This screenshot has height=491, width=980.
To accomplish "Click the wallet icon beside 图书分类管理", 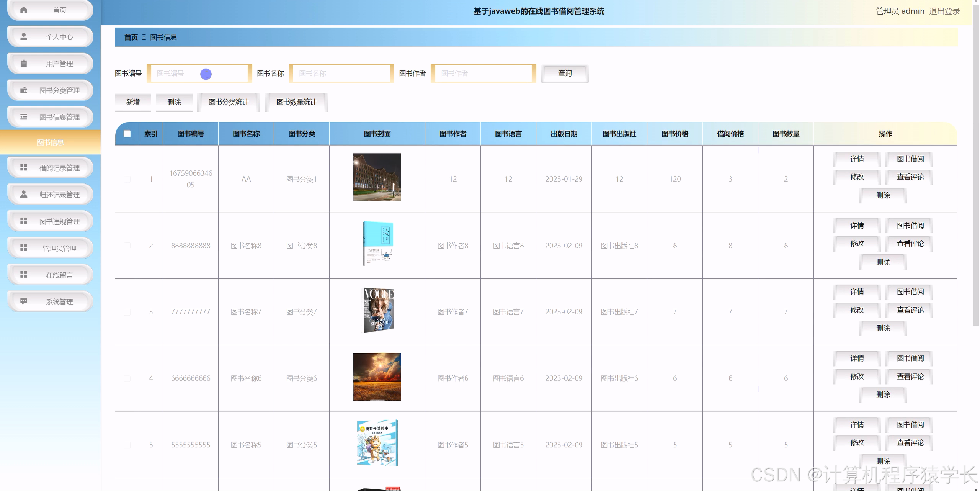I will coord(24,90).
